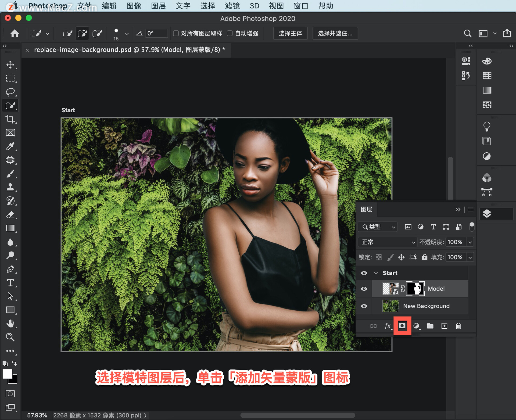
Task: Enable 对所有图层取样 checkbox
Action: tap(176, 33)
